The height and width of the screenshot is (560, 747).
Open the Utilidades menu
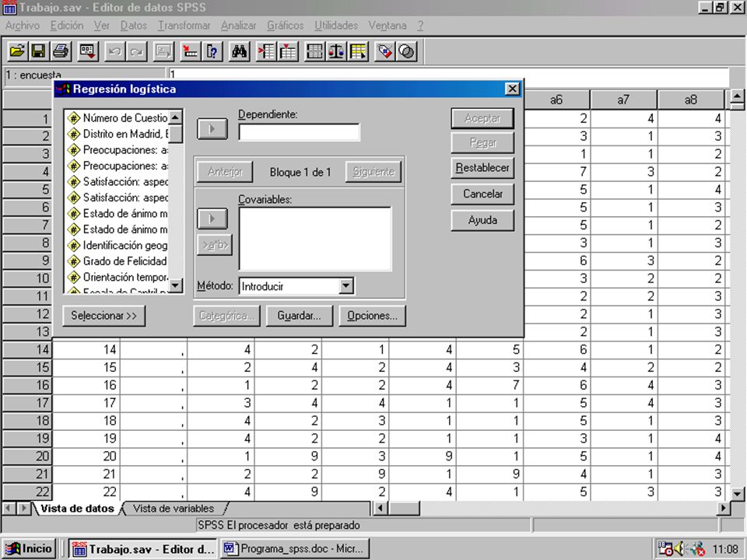point(336,26)
